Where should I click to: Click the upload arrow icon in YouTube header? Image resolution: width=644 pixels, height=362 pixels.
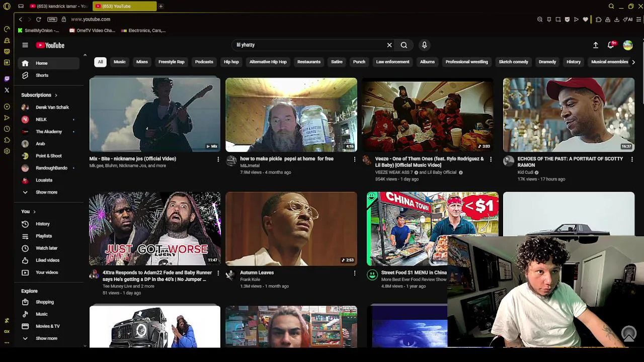click(x=596, y=45)
